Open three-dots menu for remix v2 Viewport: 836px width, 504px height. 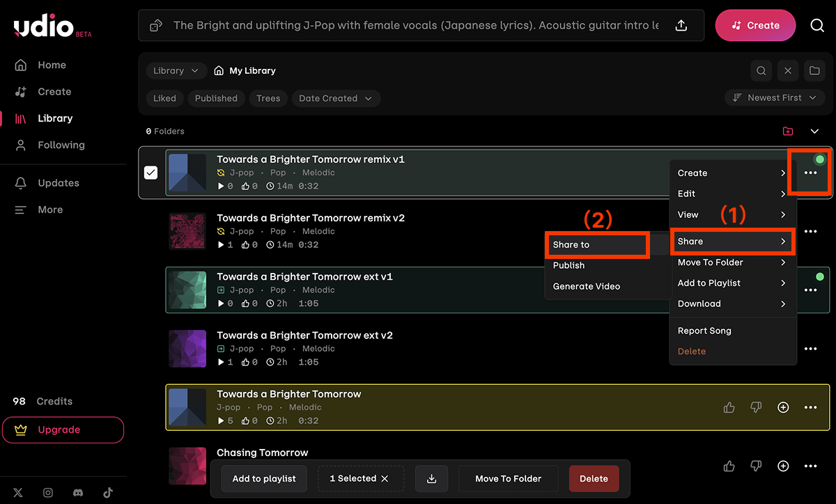pyautogui.click(x=810, y=231)
